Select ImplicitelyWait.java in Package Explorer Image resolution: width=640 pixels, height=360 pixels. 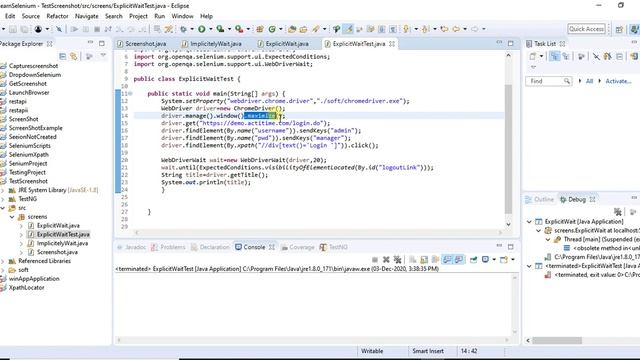click(x=62, y=243)
